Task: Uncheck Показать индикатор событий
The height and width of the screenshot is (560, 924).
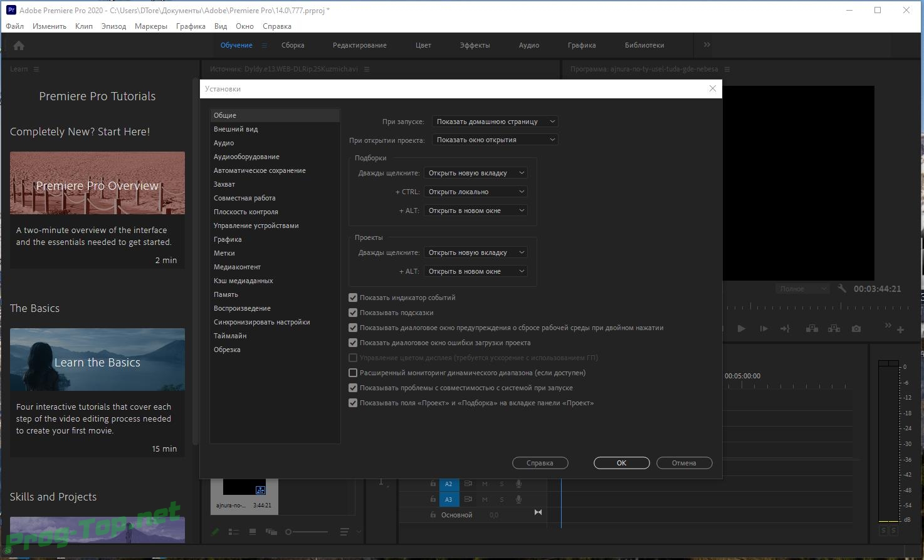Action: point(353,298)
